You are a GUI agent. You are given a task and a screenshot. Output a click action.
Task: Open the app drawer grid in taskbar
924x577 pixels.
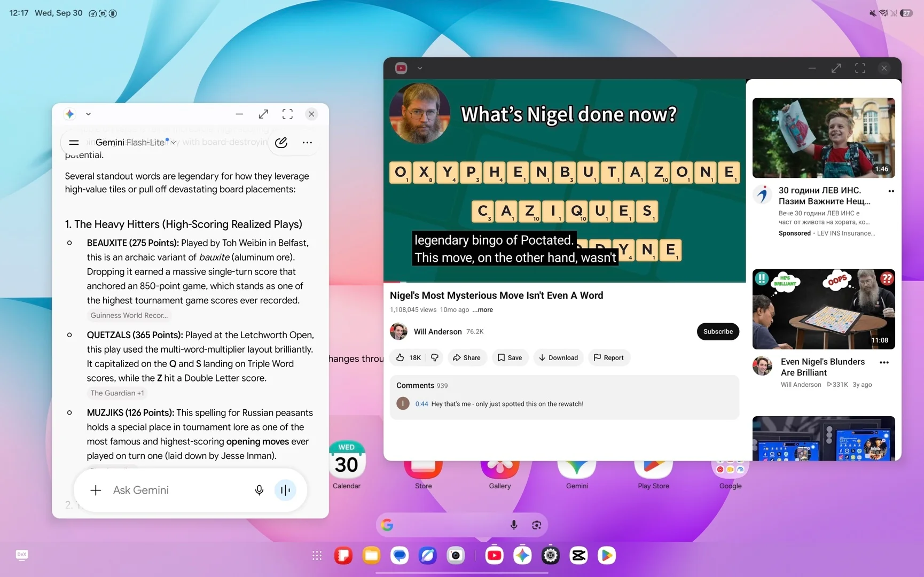click(317, 556)
